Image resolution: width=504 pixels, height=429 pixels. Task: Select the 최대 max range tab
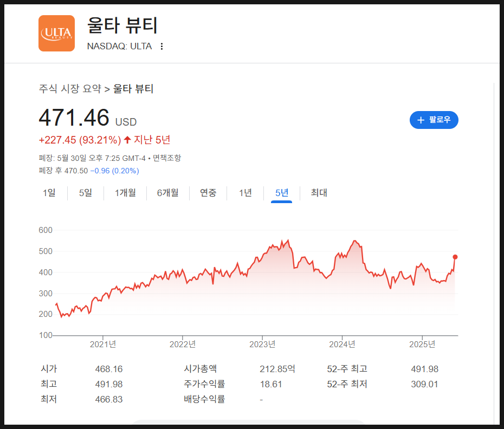point(319,193)
